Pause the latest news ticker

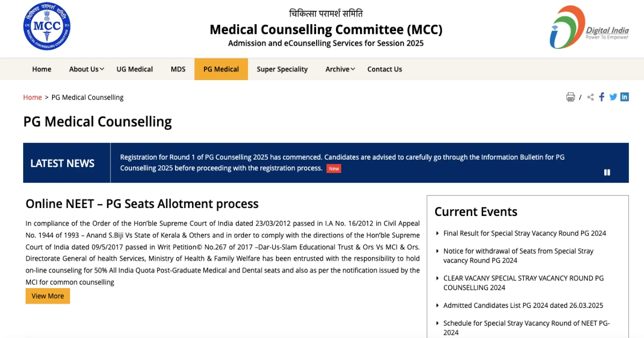pos(607,172)
